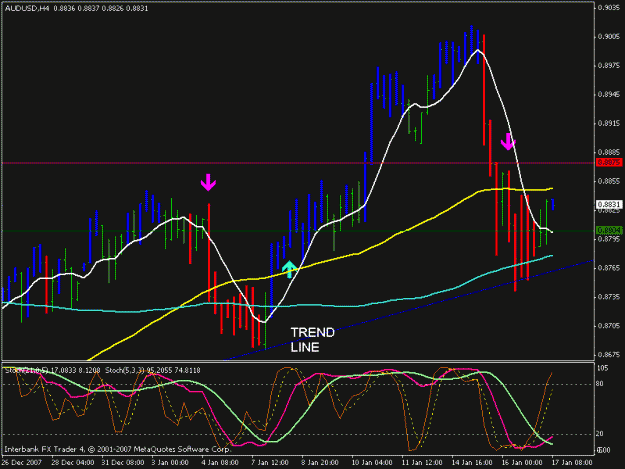Click the 0.9005 price axis label
The image size is (625, 469).
click(609, 37)
